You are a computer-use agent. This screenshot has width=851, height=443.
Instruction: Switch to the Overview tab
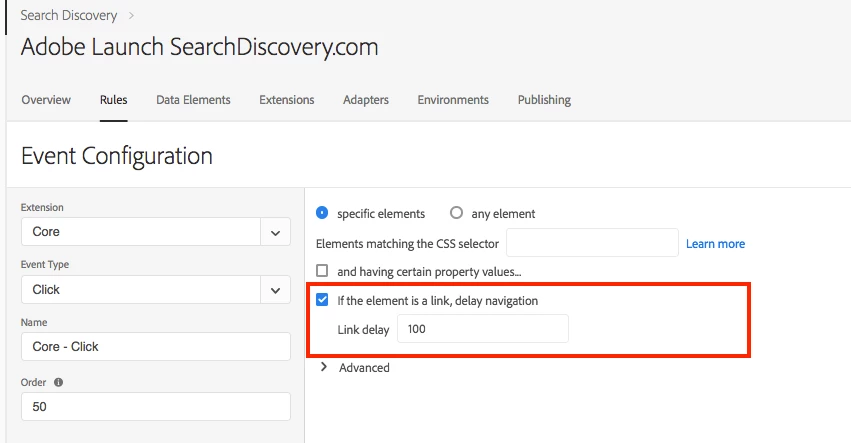tap(46, 100)
